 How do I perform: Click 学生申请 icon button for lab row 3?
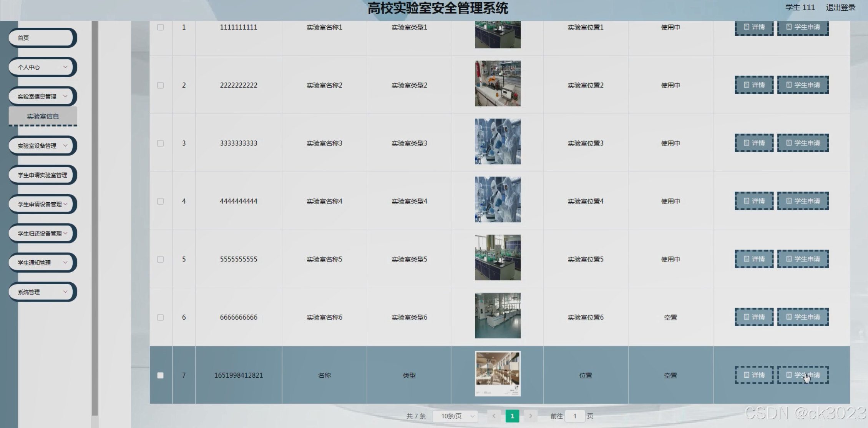pos(803,143)
